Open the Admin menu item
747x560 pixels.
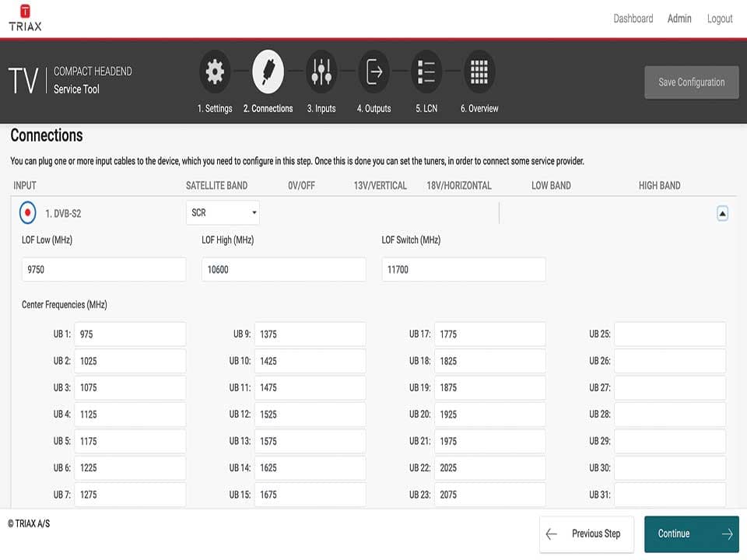pyautogui.click(x=679, y=19)
